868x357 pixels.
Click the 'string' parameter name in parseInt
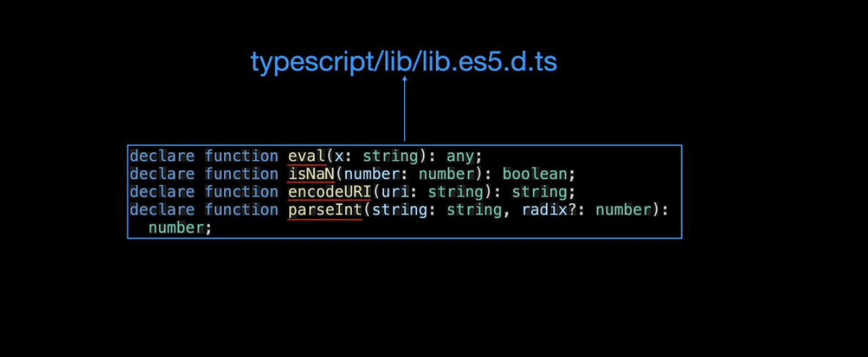(400, 210)
